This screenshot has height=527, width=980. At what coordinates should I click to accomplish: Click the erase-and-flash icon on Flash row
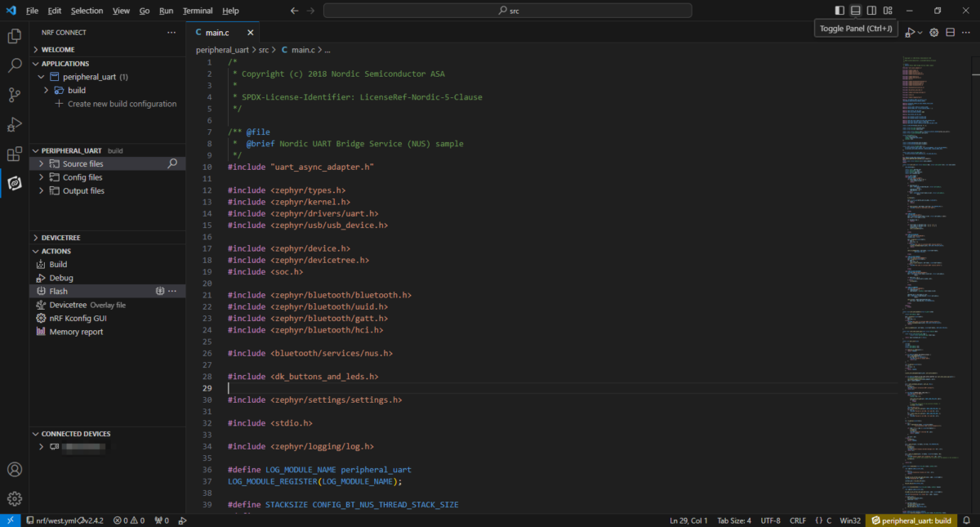[160, 291]
